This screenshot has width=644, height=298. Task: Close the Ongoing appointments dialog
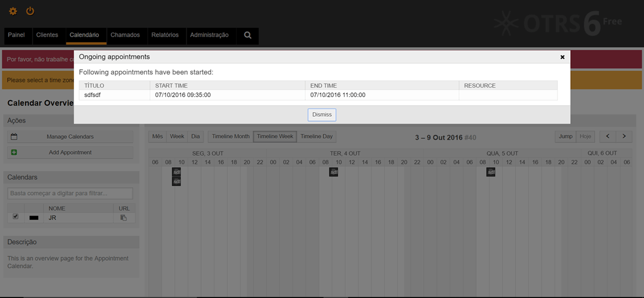click(x=562, y=57)
